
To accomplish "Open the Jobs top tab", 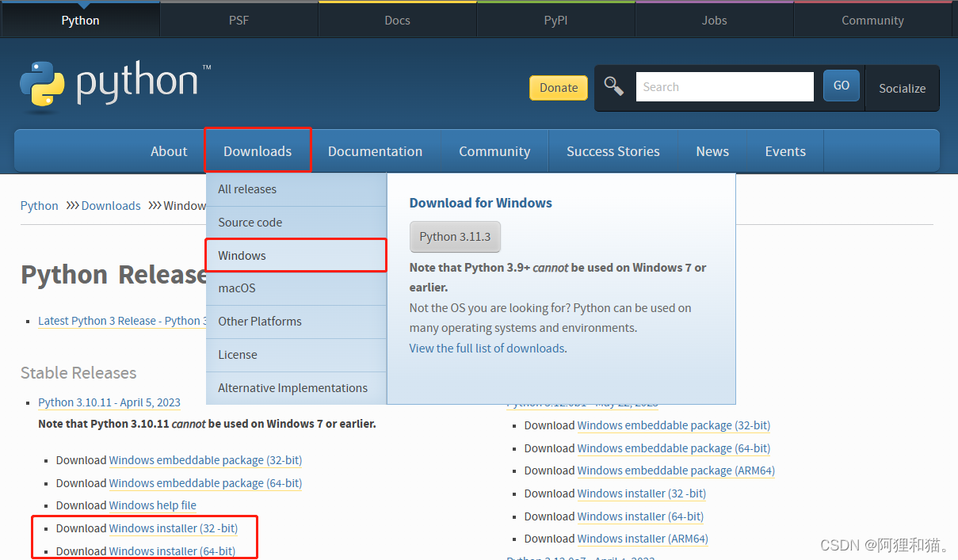I will (714, 21).
